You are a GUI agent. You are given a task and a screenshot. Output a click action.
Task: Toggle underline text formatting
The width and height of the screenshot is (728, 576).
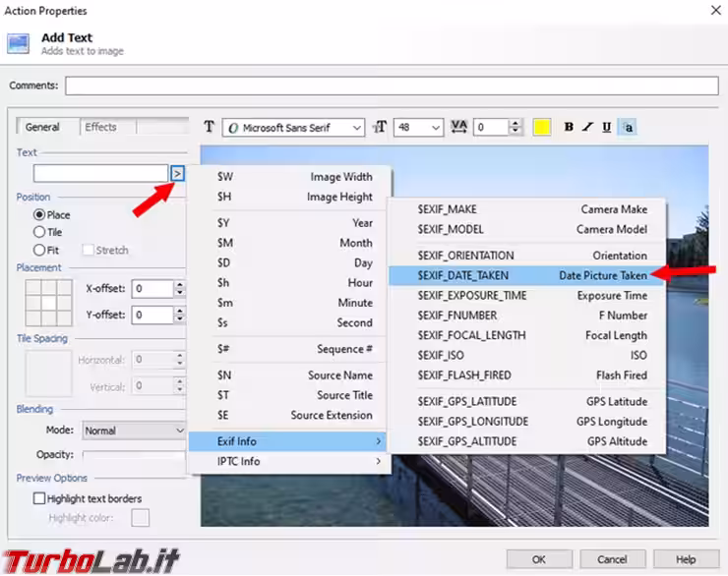607,127
